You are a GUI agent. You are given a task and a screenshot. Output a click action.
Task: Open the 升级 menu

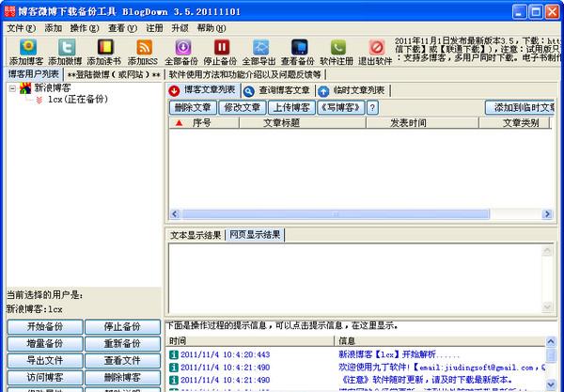click(180, 28)
